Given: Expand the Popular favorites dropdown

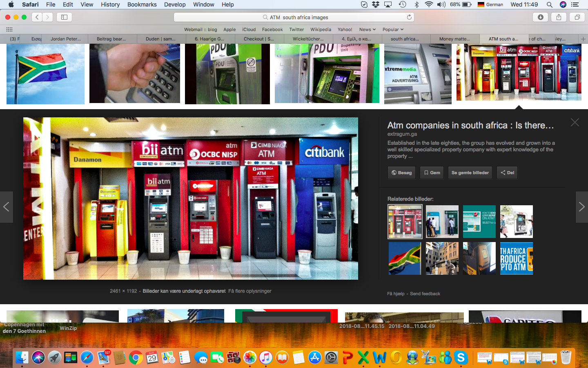Looking at the screenshot, I should (x=393, y=29).
